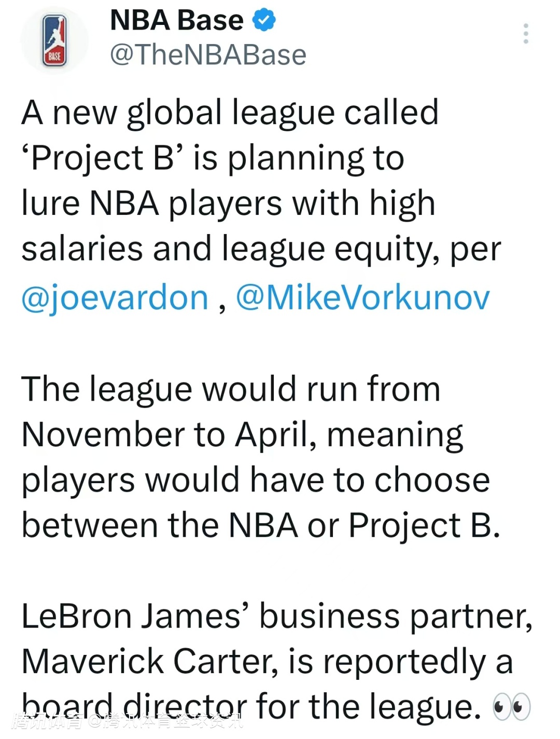Click the name "Maverick Carter"
The width and height of the screenshot is (560, 739).
coord(145,662)
